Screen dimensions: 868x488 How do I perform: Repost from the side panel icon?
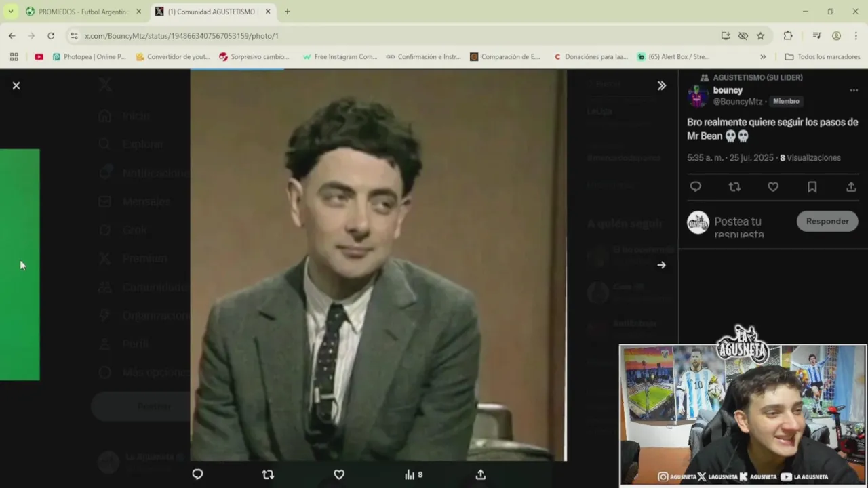click(x=734, y=187)
